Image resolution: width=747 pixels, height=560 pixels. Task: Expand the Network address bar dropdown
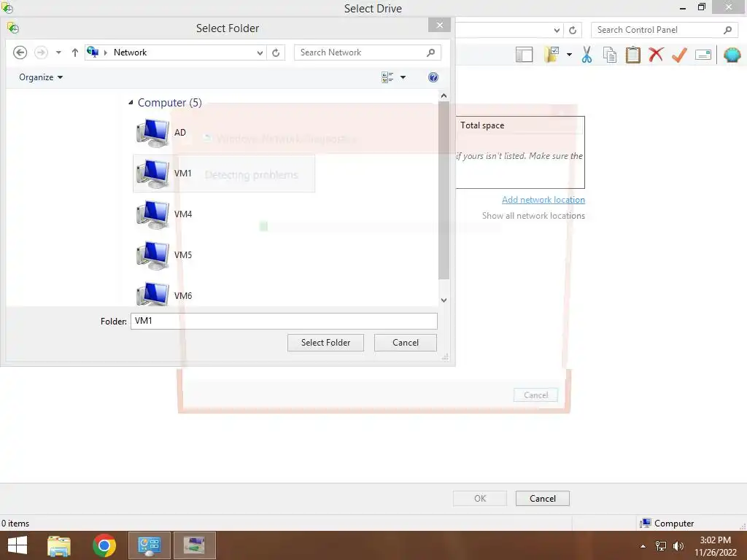(x=260, y=52)
